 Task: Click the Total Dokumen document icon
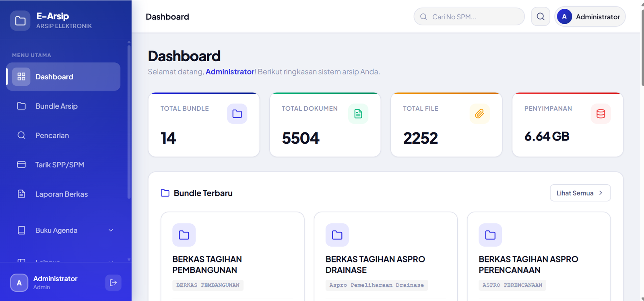(358, 114)
